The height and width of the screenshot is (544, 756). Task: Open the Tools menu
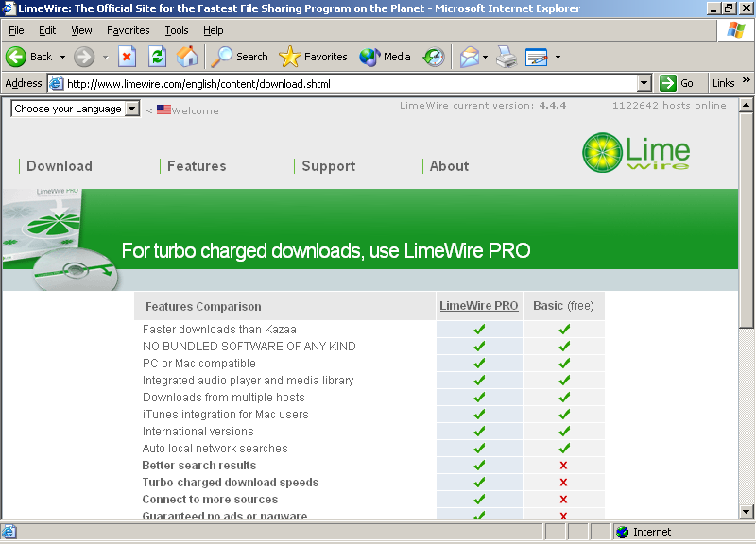[177, 30]
